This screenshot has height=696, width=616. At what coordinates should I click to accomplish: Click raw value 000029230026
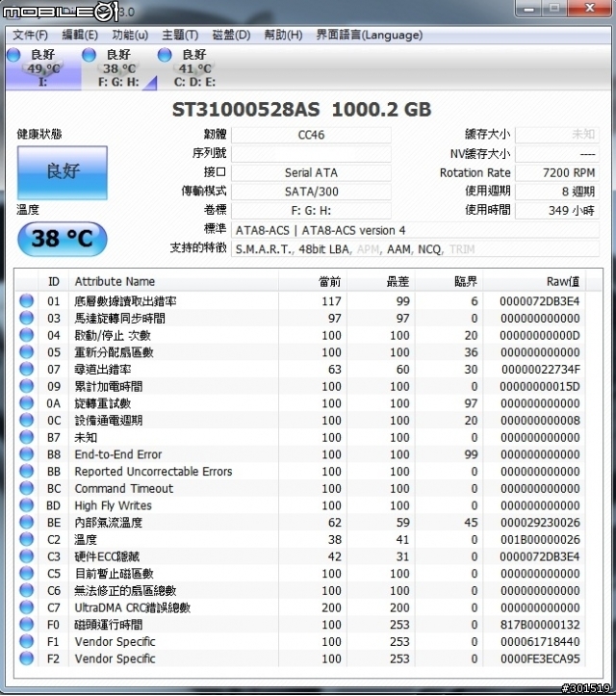coord(540,523)
